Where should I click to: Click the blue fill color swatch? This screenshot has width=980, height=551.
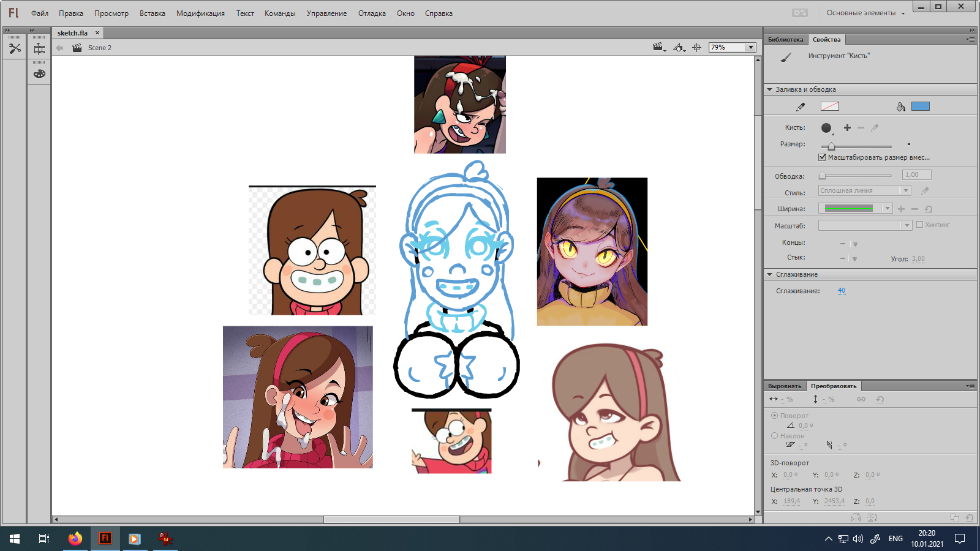coord(921,107)
